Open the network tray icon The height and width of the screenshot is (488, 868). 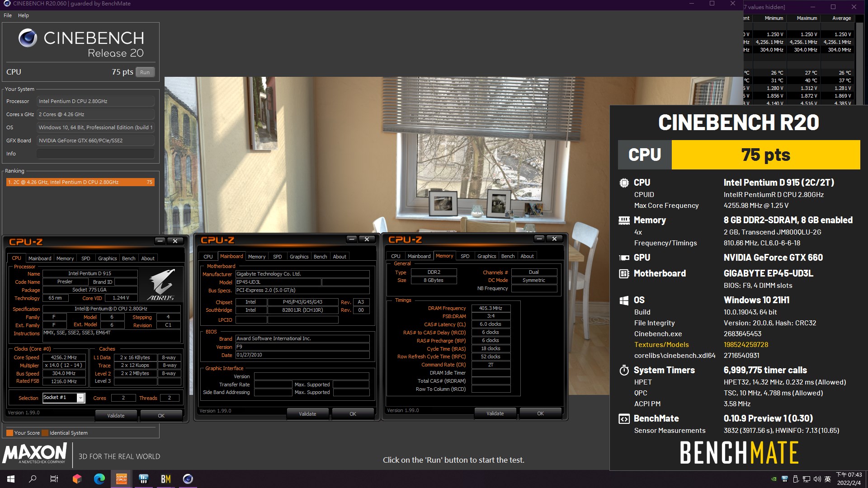(x=807, y=479)
